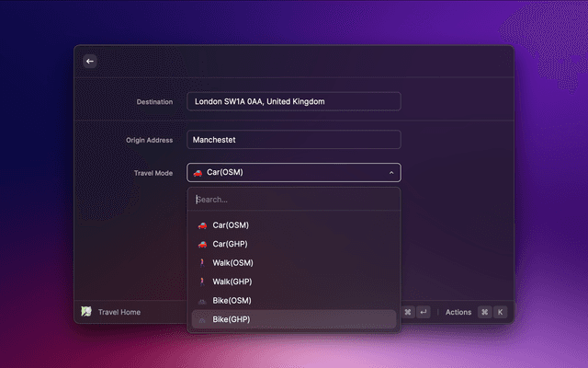Click the back arrow button
This screenshot has width=588, height=368.
90,61
